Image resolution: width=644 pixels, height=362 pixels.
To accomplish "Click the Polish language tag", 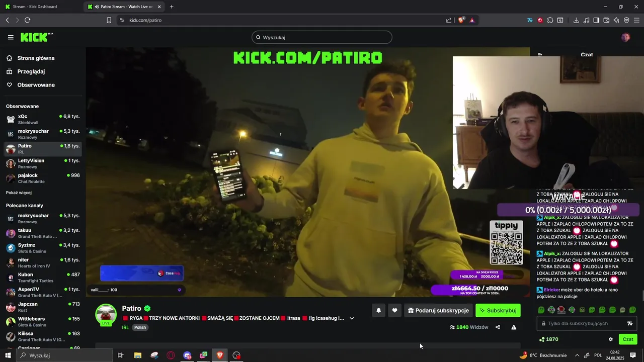I will 140,327.
